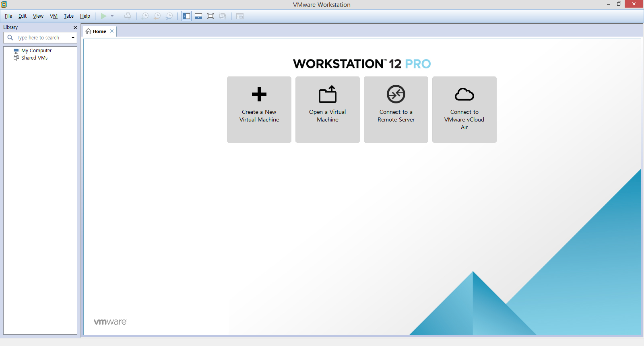Open the library search filter dropdown

click(x=73, y=38)
